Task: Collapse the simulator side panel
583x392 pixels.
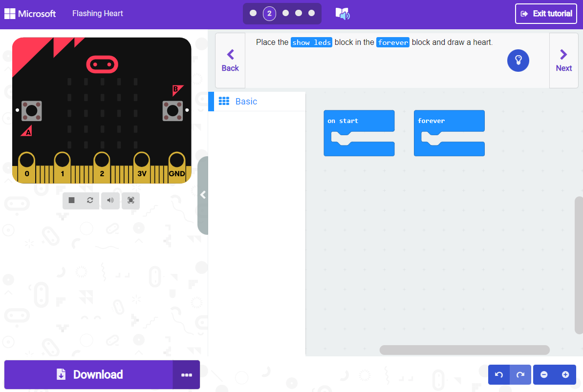Action: pyautogui.click(x=203, y=195)
